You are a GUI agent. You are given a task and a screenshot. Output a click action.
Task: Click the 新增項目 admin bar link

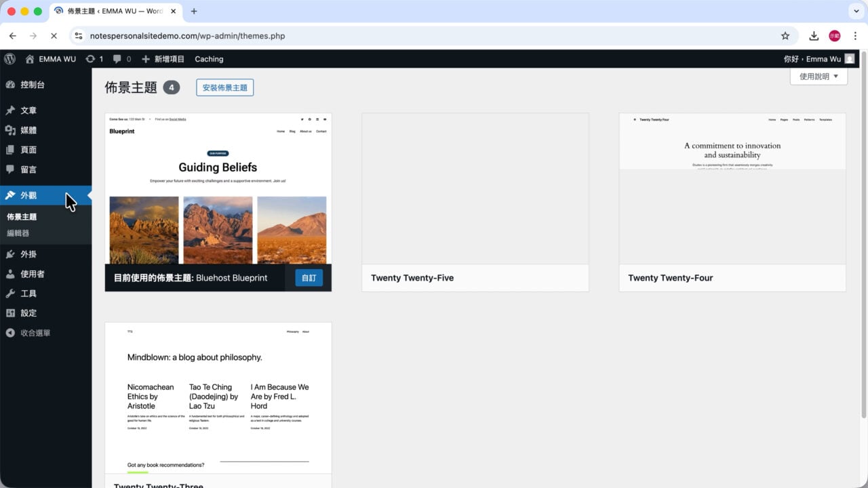[x=163, y=59]
